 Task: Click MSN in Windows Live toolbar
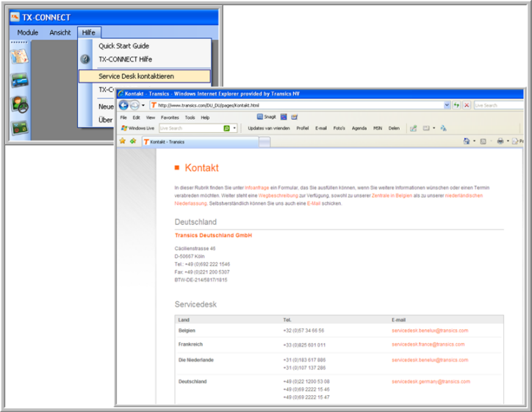[378, 129]
